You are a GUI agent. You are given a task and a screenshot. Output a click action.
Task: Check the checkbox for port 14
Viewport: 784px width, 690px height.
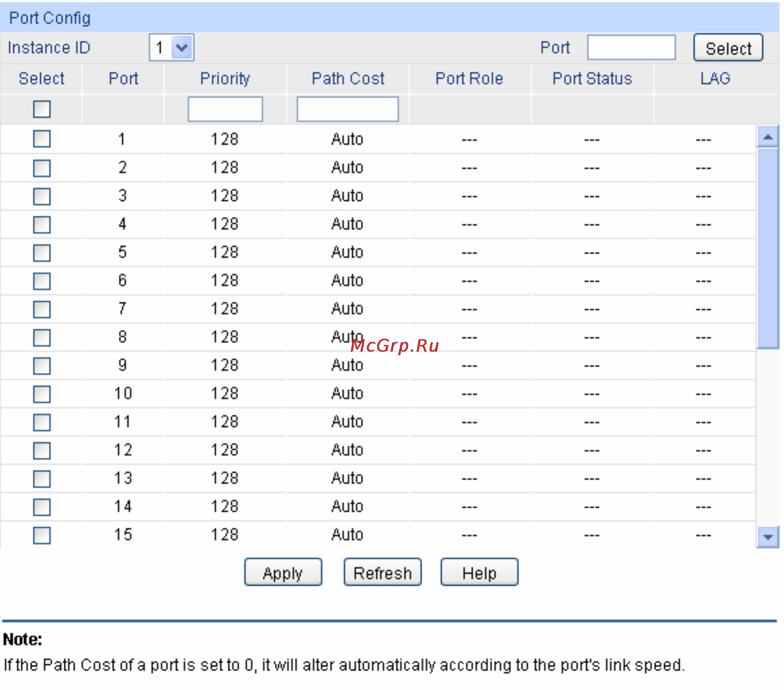tap(42, 507)
